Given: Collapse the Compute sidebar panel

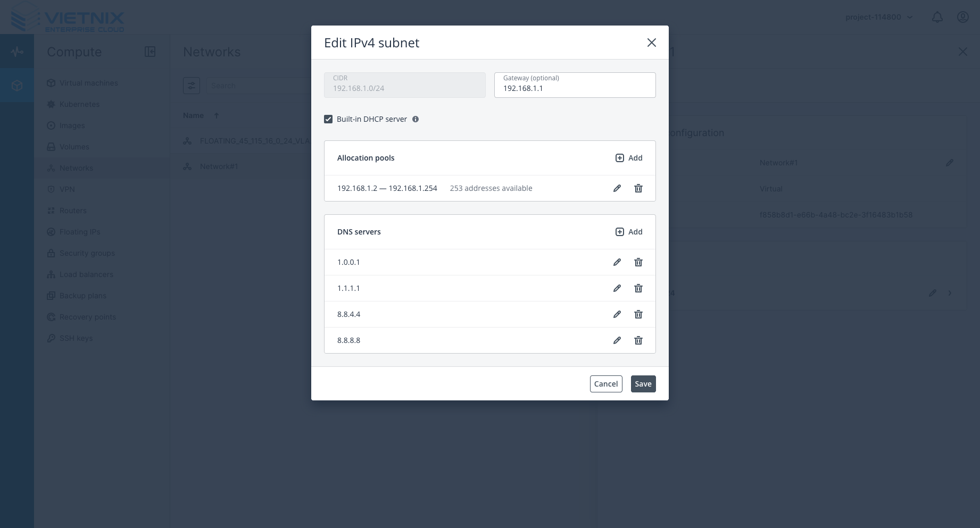Looking at the screenshot, I should tap(151, 52).
